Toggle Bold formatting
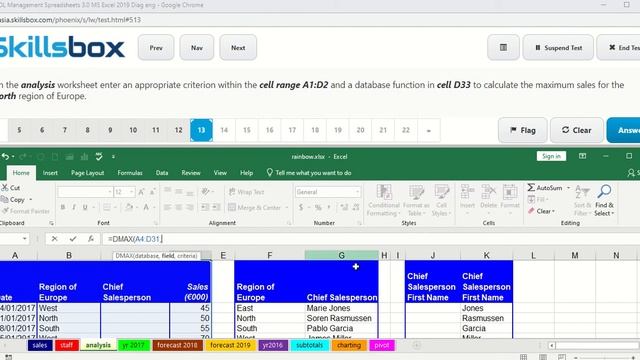The height and width of the screenshot is (360, 640). pyautogui.click(x=62, y=207)
